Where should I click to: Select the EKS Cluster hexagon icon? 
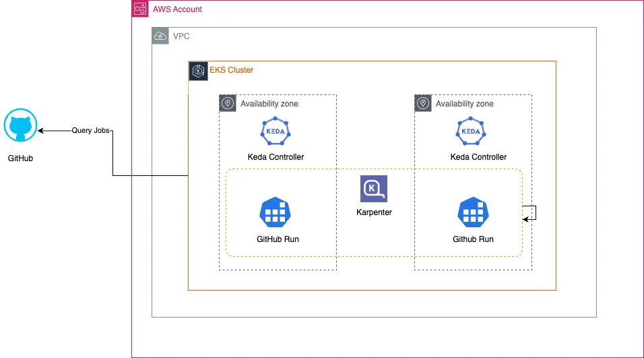pos(198,71)
